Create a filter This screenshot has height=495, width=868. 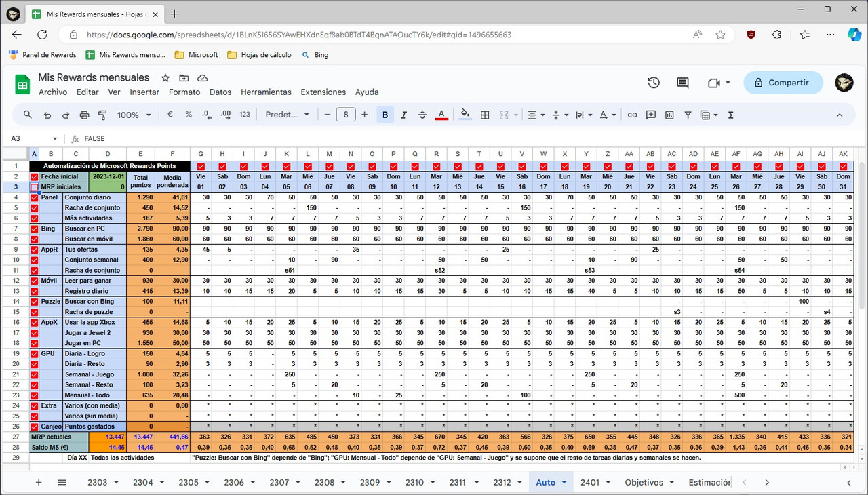coord(688,115)
